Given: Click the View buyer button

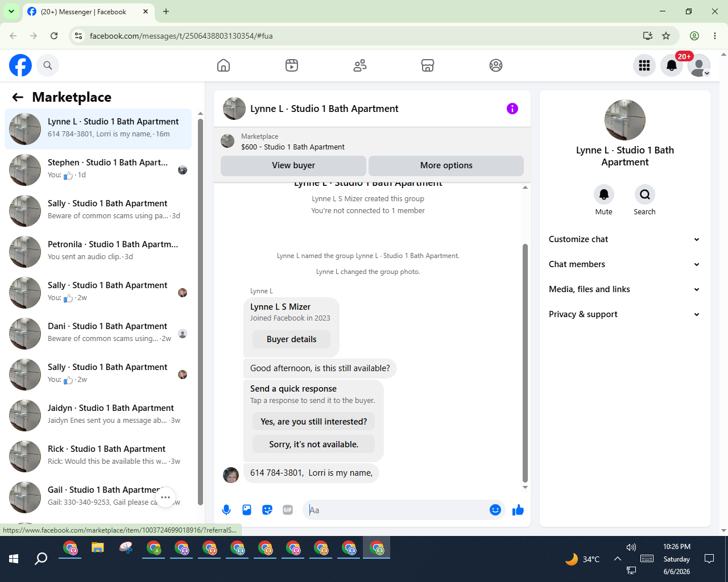Looking at the screenshot, I should tap(293, 165).
